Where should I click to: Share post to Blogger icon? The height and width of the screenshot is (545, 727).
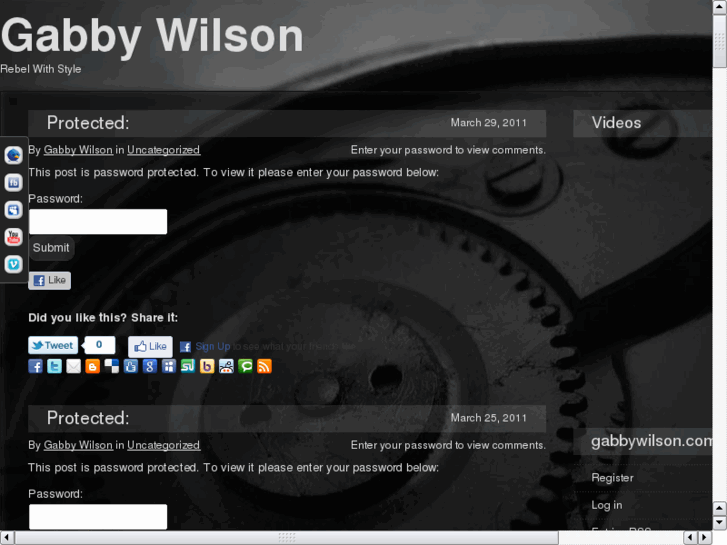(x=92, y=366)
